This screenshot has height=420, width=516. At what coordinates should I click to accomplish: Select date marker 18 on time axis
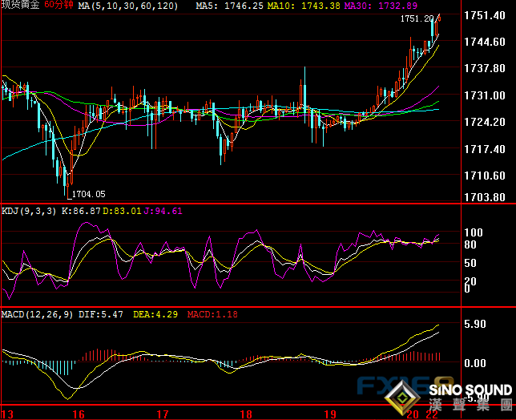pyautogui.click(x=248, y=414)
